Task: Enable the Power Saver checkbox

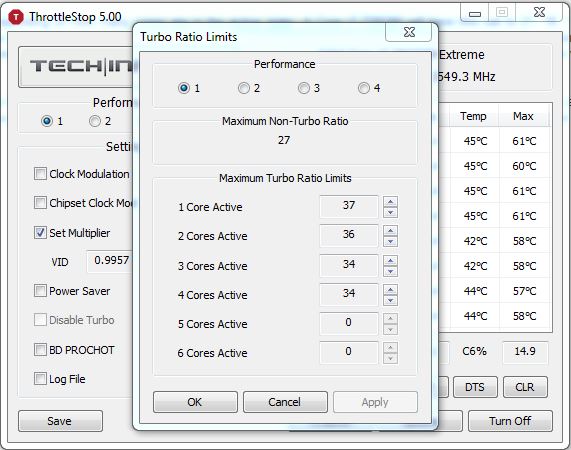Action: coord(40,291)
